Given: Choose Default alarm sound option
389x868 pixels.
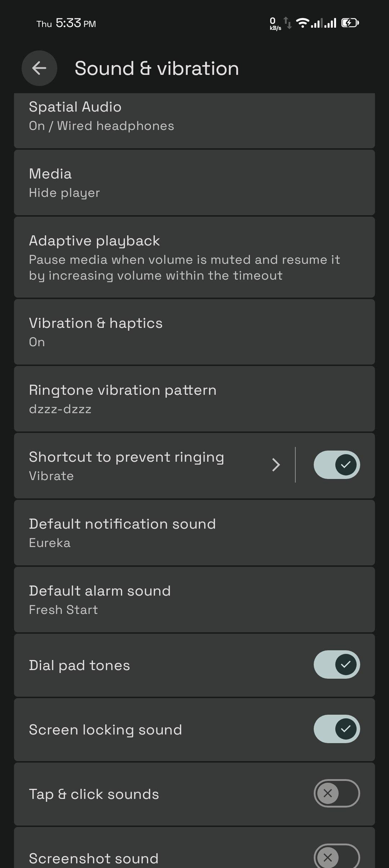Looking at the screenshot, I should (194, 600).
